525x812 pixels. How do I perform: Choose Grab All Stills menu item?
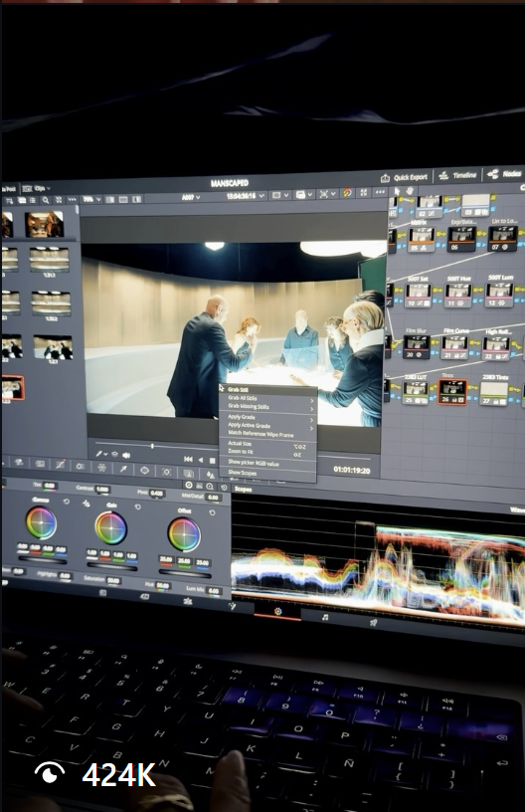(x=267, y=398)
